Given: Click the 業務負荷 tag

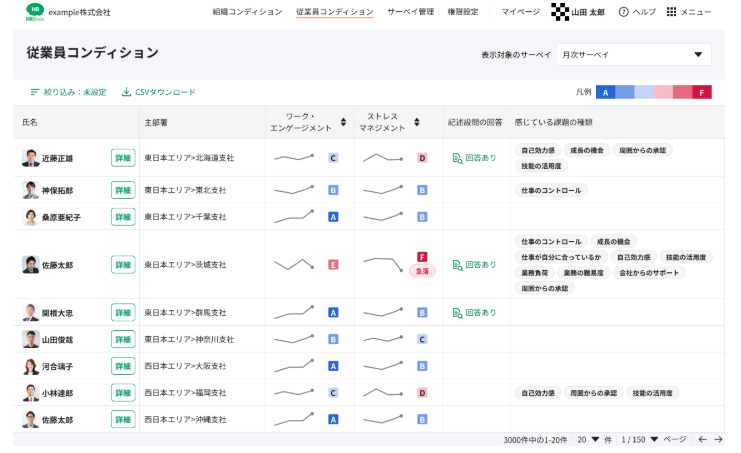Looking at the screenshot, I should (534, 273).
